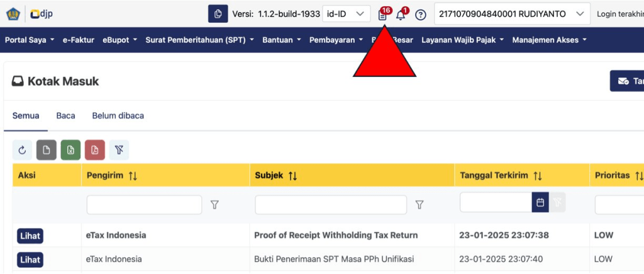The image size is (644, 274).
Task: Expand the RUDIYANTO taxpayer account dropdown
Action: 512,14
